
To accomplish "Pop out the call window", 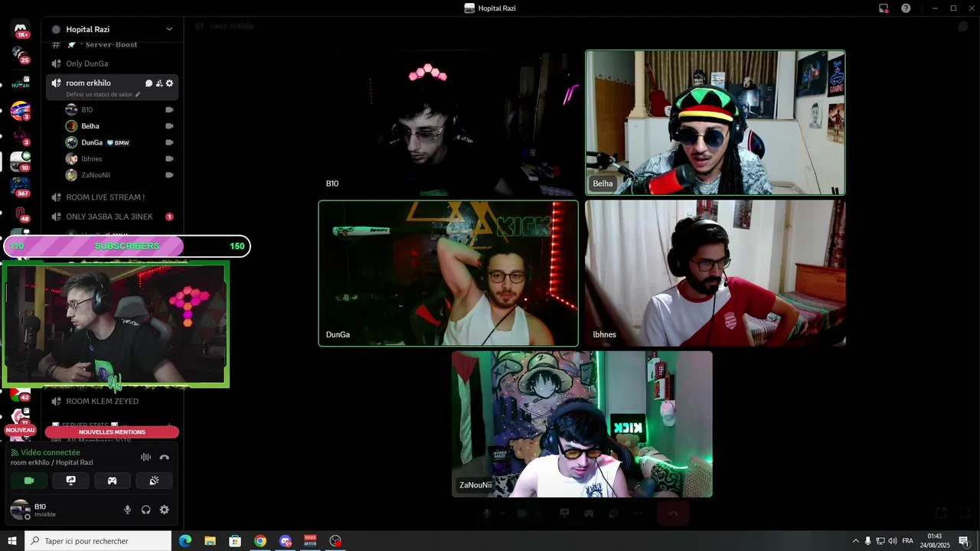I will pos(940,514).
